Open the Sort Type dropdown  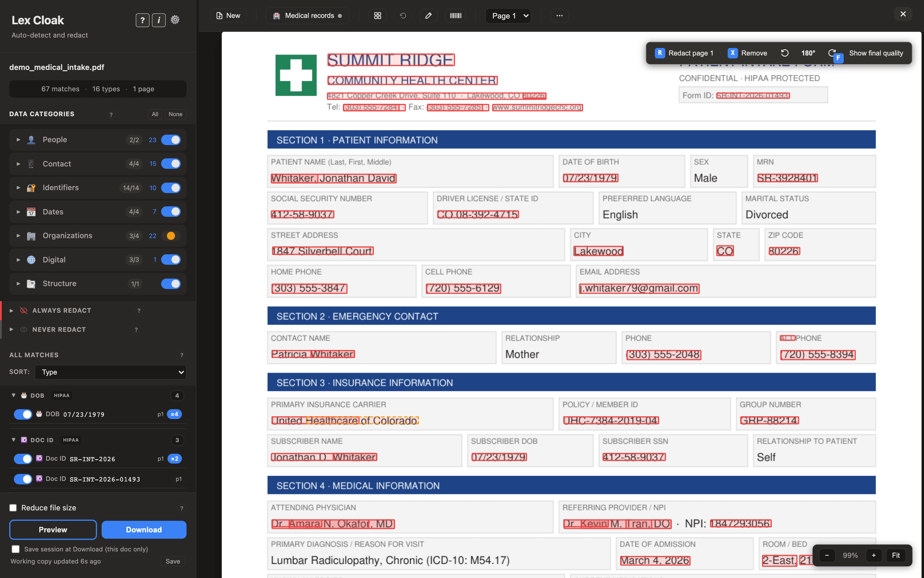coord(110,372)
